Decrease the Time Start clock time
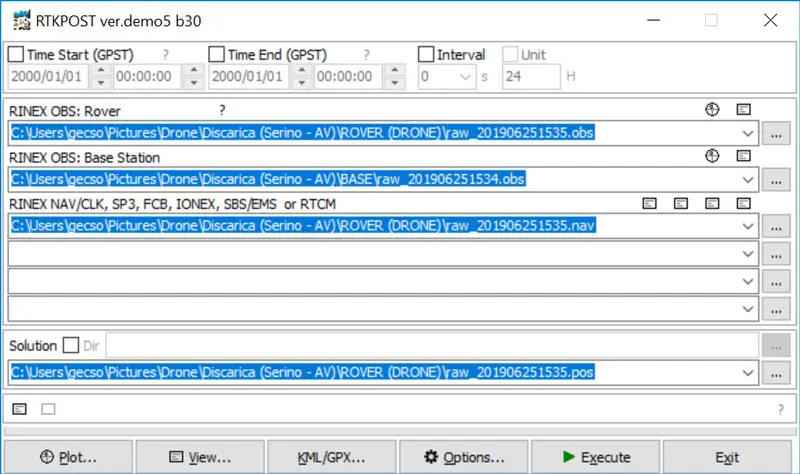Image resolution: width=800 pixels, height=474 pixels. click(194, 83)
